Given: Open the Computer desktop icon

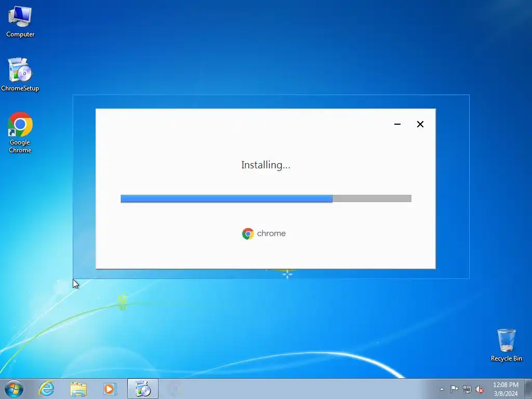Looking at the screenshot, I should (x=20, y=21).
